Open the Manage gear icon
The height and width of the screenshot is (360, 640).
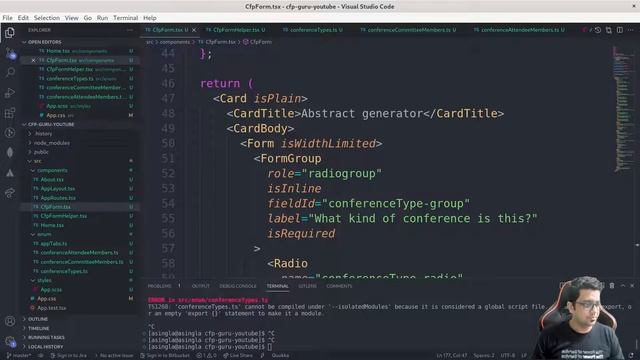10,341
